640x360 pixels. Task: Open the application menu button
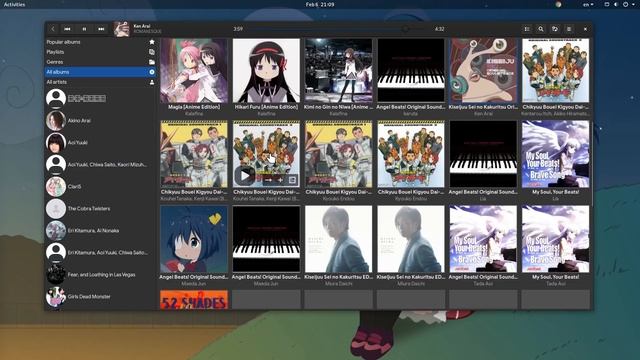tap(569, 29)
